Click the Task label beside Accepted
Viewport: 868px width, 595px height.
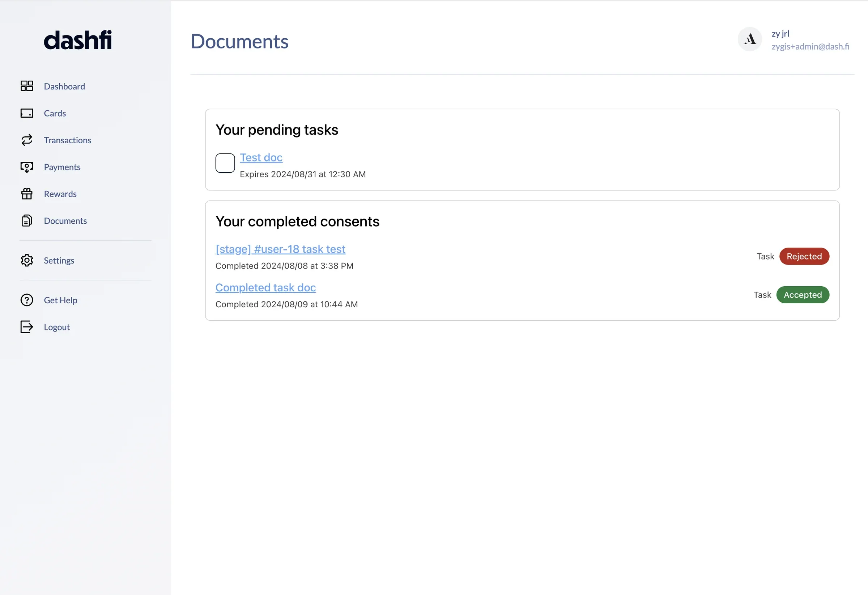point(762,295)
